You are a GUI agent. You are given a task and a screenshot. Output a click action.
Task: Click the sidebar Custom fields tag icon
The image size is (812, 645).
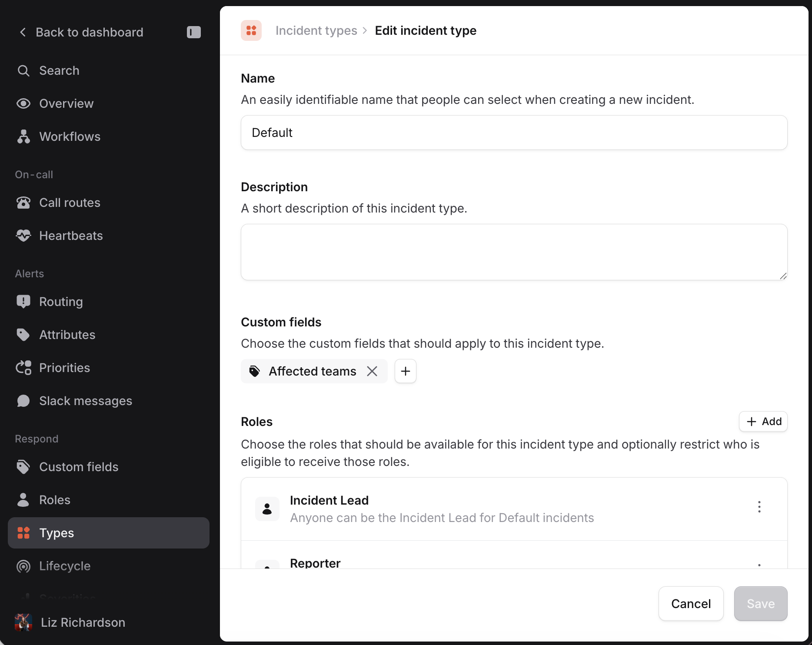point(23,467)
